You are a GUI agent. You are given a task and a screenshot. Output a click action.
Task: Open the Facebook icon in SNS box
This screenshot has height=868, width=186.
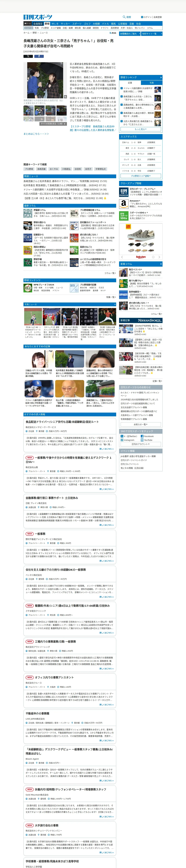pos(142,436)
